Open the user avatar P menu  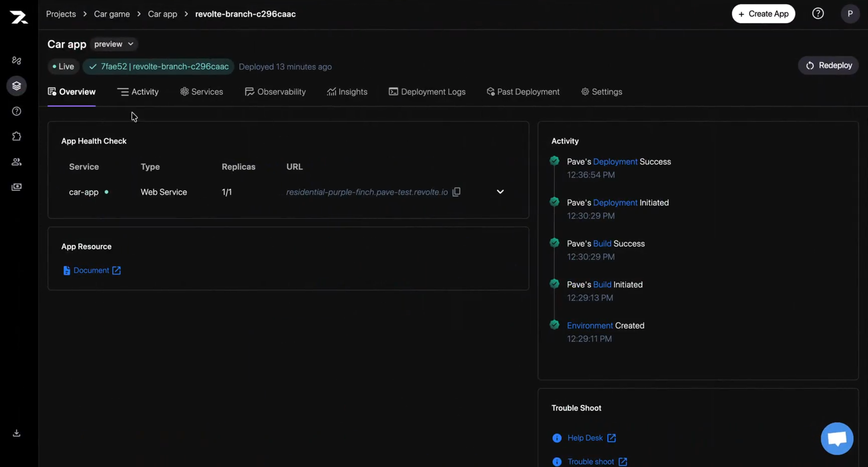click(850, 14)
